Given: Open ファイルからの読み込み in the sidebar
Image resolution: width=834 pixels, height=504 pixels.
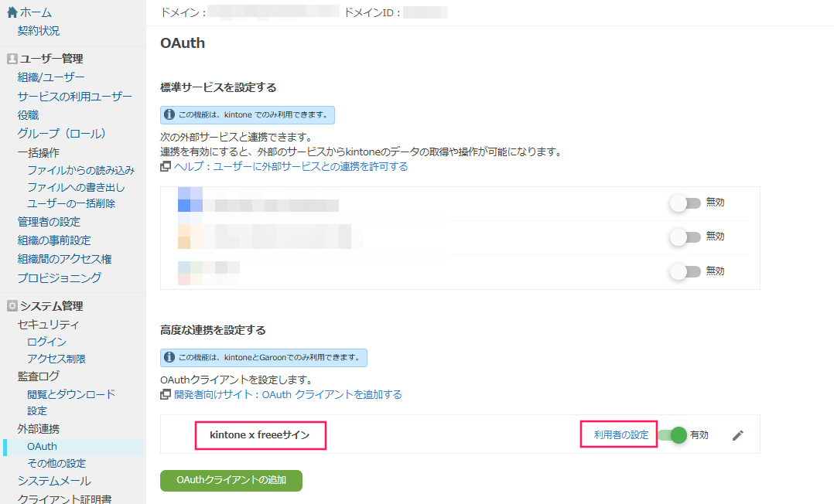Looking at the screenshot, I should click(x=80, y=170).
